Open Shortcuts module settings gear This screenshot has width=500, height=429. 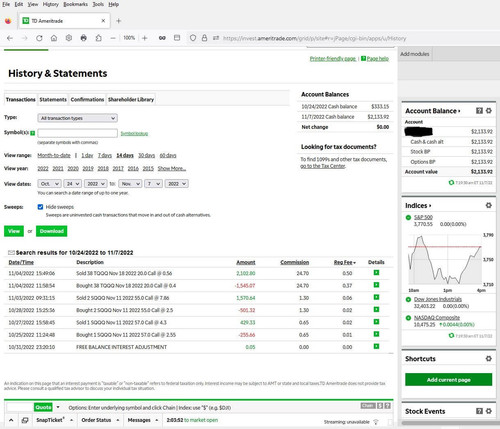[489, 359]
